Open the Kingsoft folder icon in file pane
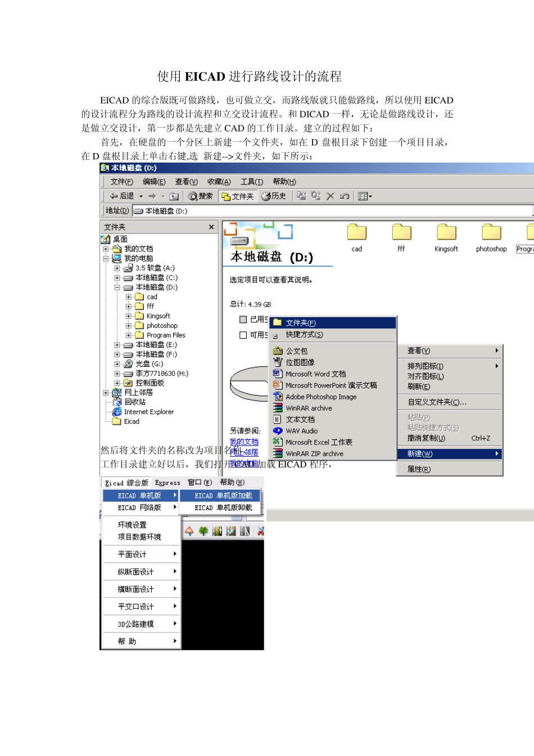 pos(446,232)
